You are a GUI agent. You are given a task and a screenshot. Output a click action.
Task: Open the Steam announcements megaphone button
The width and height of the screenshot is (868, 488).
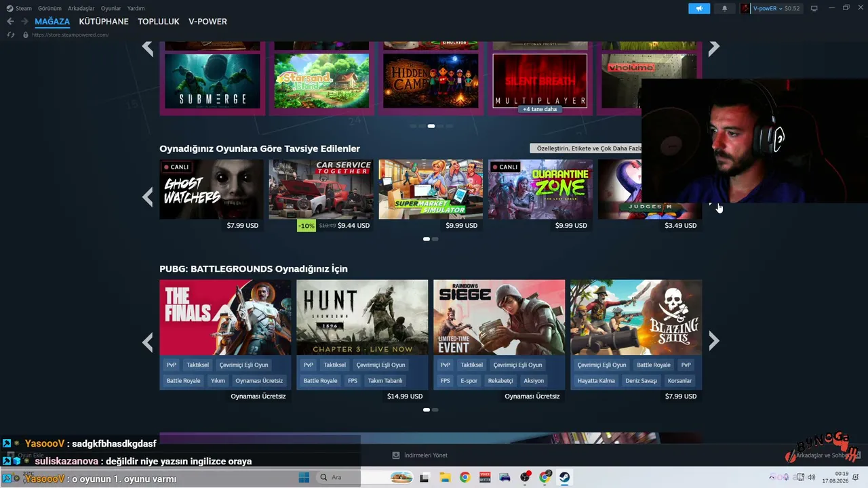[699, 8]
